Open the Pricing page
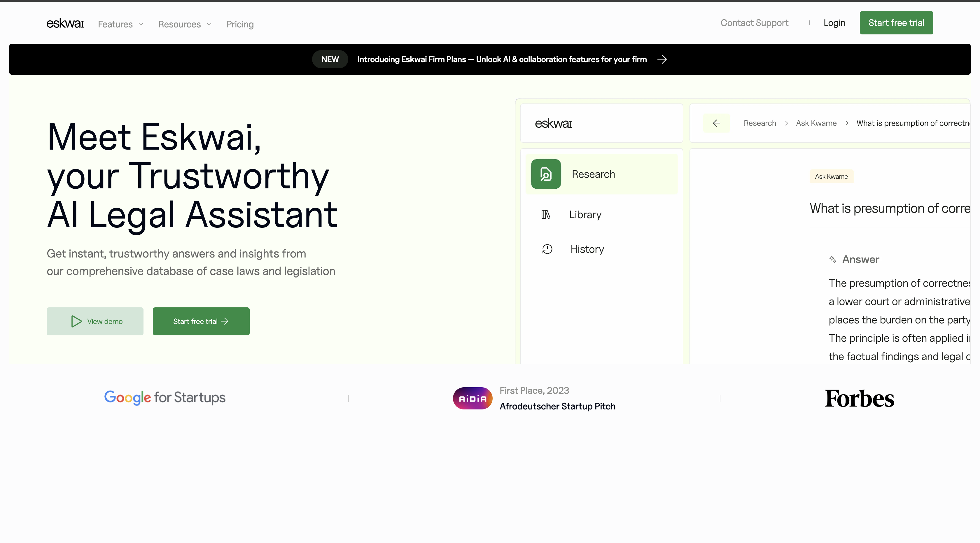The height and width of the screenshot is (543, 980). tap(240, 24)
